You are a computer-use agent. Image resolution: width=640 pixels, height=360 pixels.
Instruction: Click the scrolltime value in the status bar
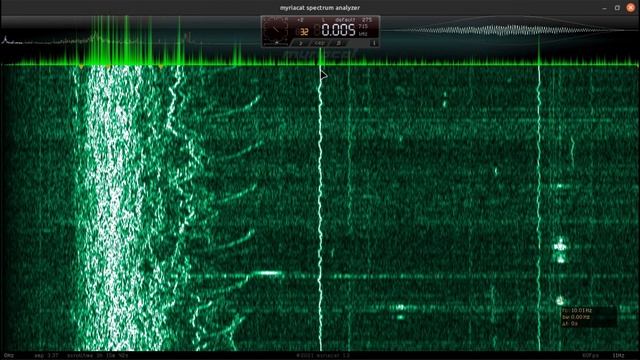coord(98,356)
